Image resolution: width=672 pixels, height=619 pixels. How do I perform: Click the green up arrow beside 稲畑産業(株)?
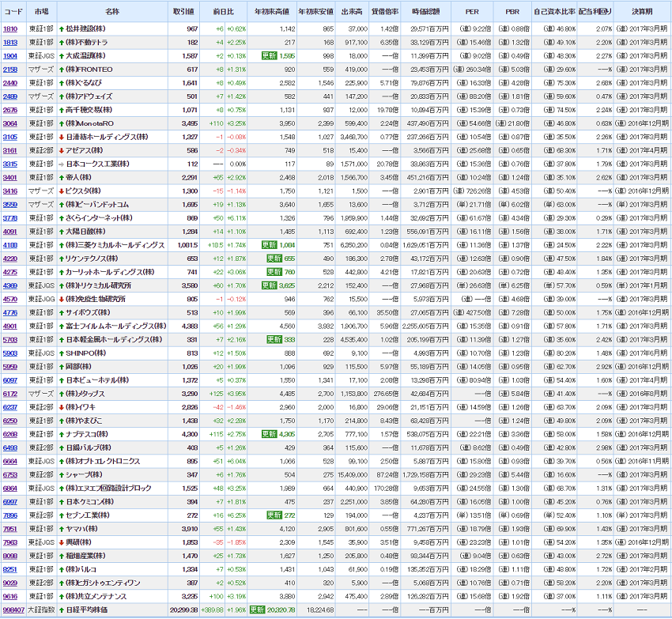pyautogui.click(x=62, y=556)
